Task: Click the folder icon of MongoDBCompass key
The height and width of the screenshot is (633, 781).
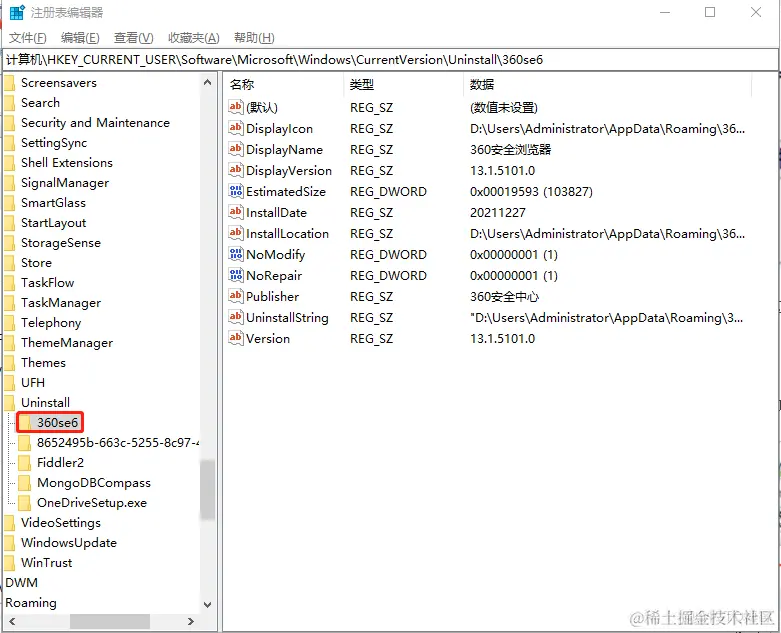Action: (x=24, y=483)
